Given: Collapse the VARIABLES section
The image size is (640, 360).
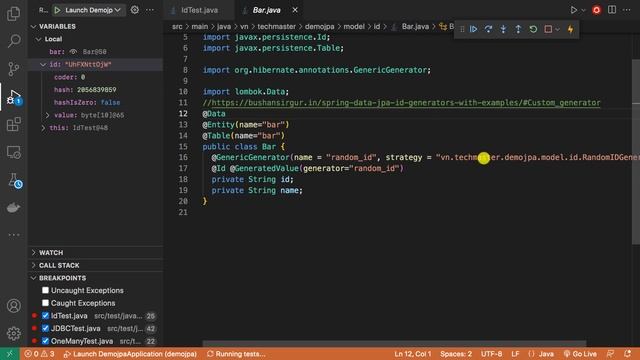Looking at the screenshot, I should [x=33, y=26].
